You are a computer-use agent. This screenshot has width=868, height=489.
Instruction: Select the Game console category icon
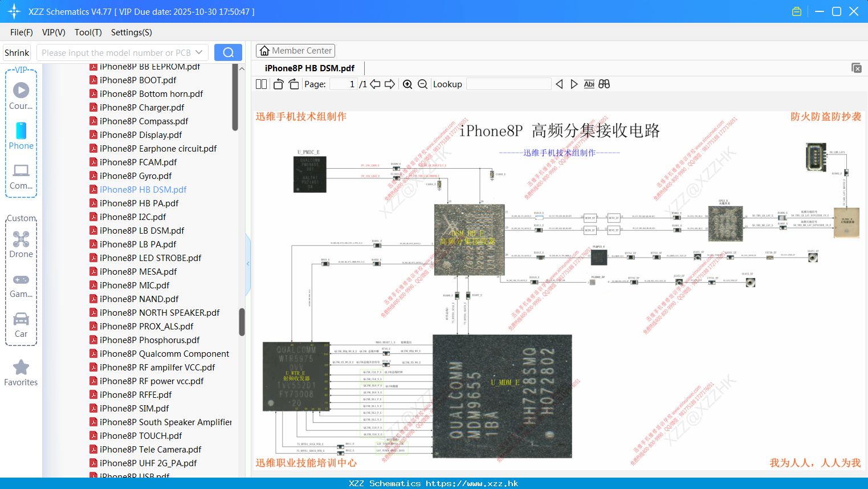pyautogui.click(x=21, y=285)
